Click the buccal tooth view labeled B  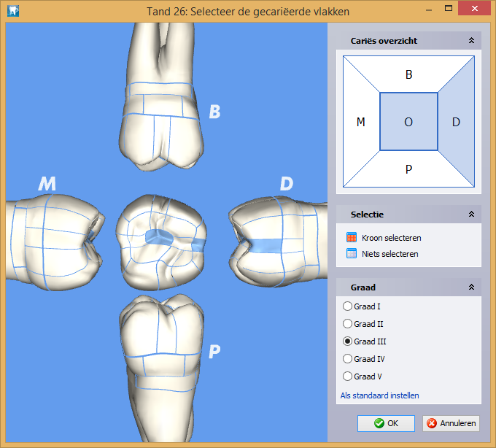(x=161, y=96)
